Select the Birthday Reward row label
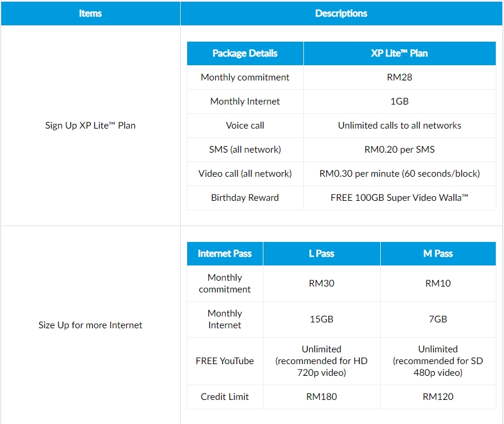 pos(245,198)
